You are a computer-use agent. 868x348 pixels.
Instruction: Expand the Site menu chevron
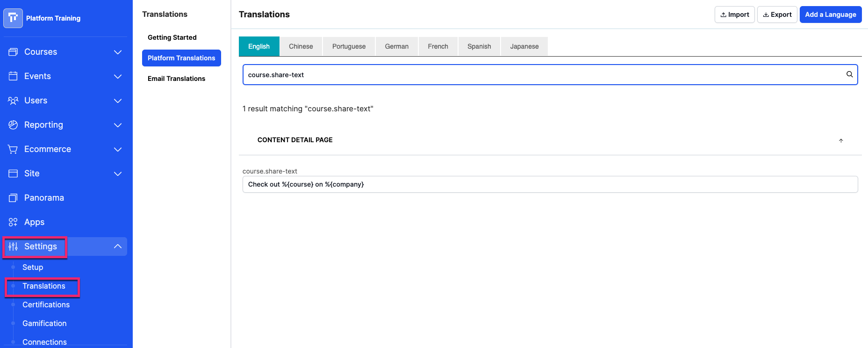point(118,174)
